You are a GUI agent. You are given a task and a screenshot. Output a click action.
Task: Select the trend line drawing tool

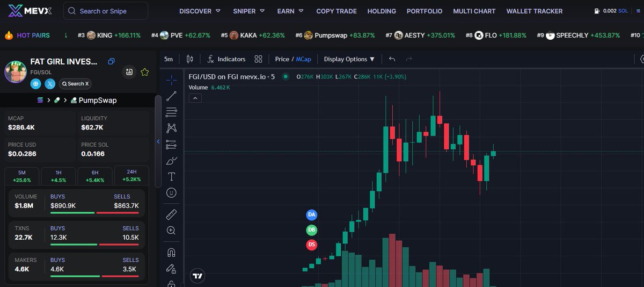[x=171, y=96]
